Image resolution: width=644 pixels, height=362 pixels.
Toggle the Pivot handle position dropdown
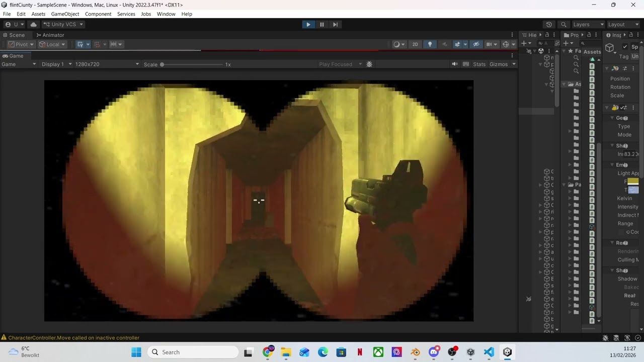[x=21, y=44]
